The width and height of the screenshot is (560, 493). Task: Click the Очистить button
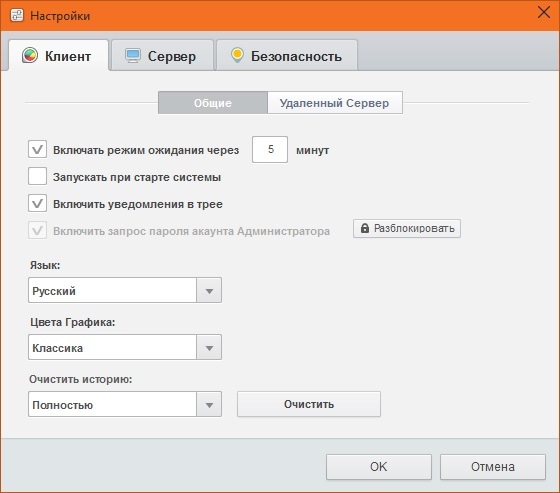(x=309, y=404)
